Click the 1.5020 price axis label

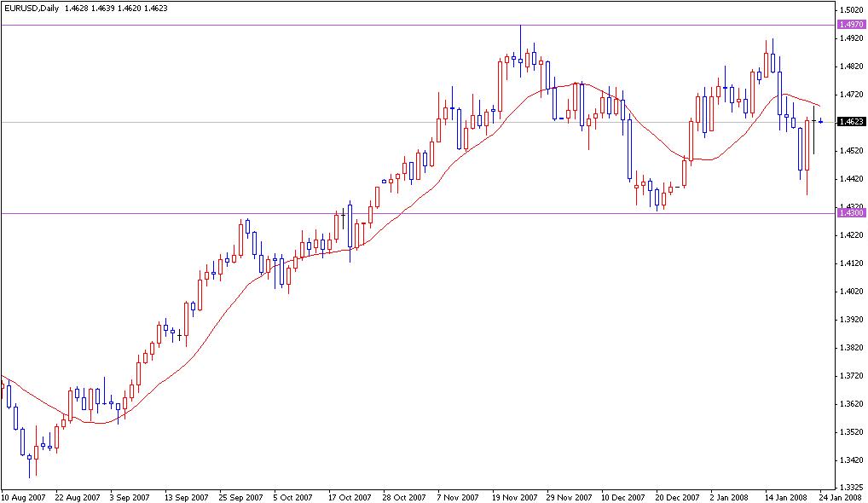[x=852, y=10]
